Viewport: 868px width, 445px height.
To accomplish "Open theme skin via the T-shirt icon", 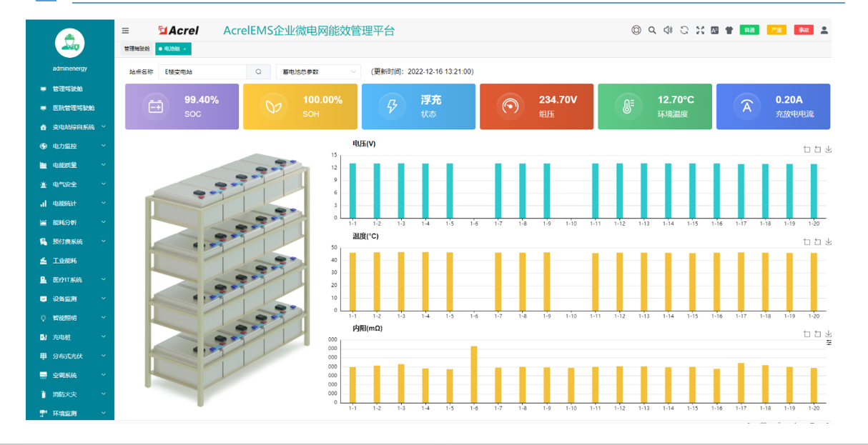I will pos(729,30).
